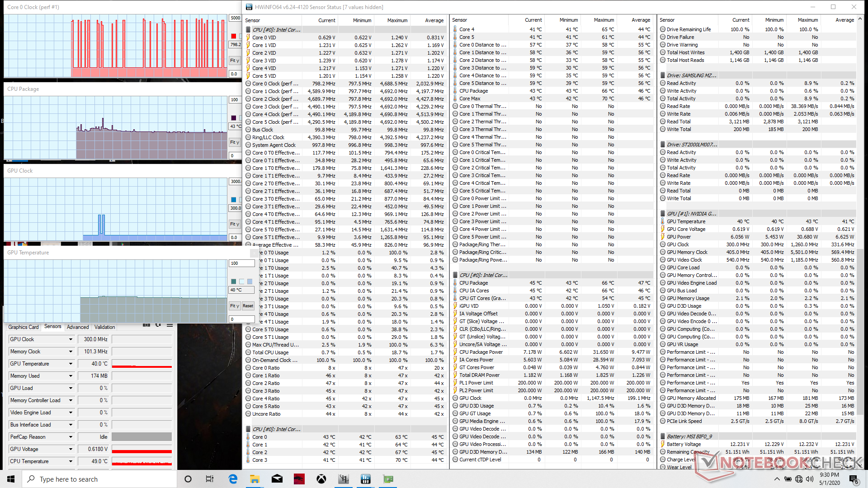
Task: Open the Memory Used dropdown
Action: click(x=70, y=376)
